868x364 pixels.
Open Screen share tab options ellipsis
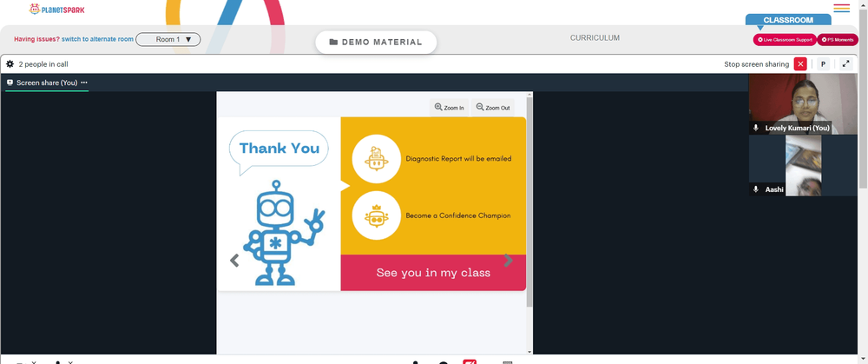click(x=84, y=83)
